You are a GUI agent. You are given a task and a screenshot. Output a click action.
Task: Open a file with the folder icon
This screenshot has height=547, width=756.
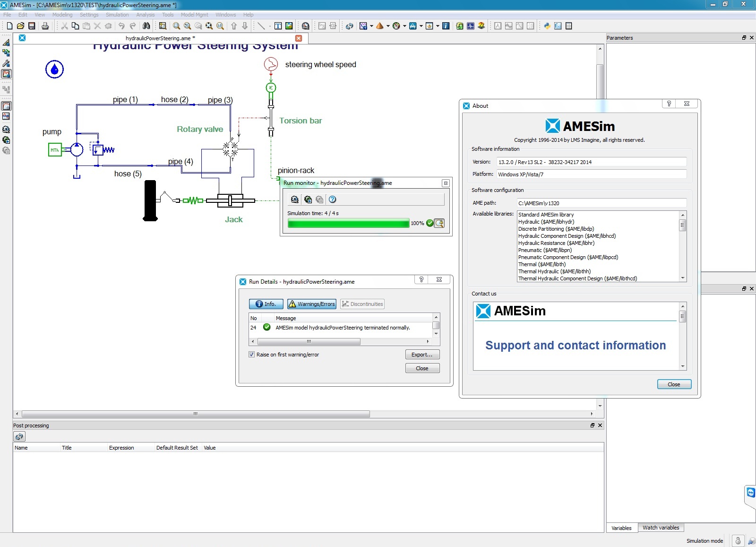(20, 26)
